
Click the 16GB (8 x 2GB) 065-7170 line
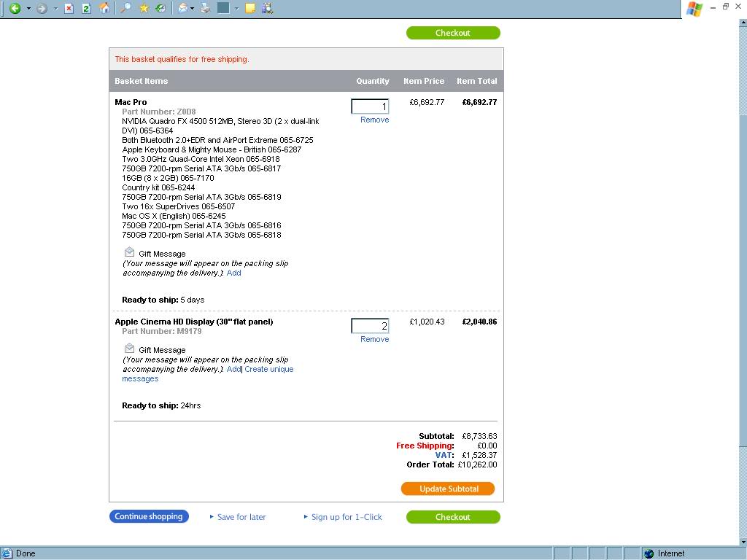point(169,178)
